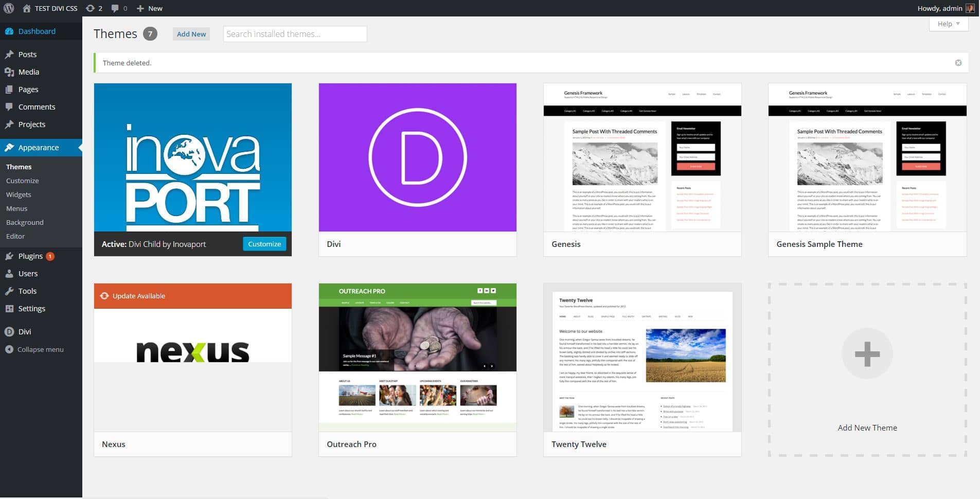Viewport: 980px width, 499px height.
Task: Open the Themes submenu item
Action: coord(19,167)
